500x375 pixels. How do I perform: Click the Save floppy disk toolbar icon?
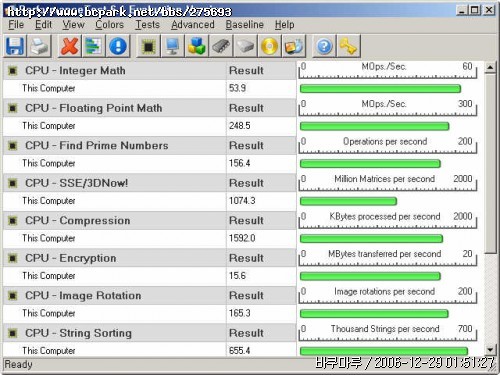click(15, 46)
